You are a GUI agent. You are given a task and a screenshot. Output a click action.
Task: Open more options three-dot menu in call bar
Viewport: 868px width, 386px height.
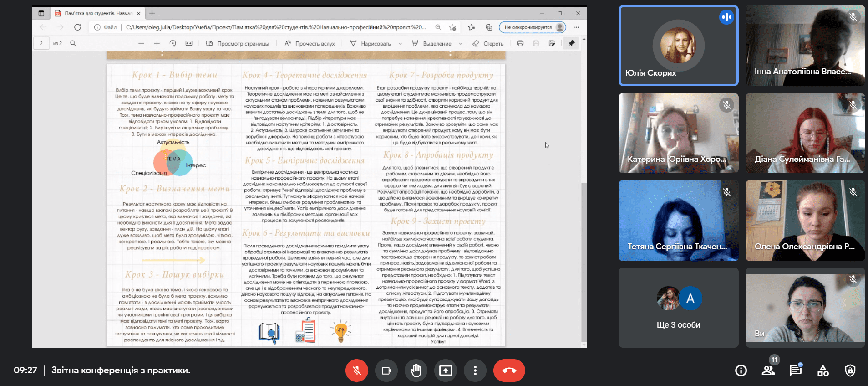pos(475,371)
